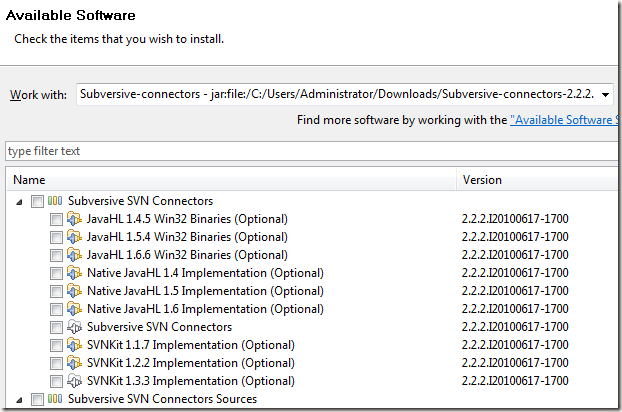This screenshot has height=412, width=622.
Task: Click the SVNKit 1.3.3 Implementation feature icon
Action: click(74, 381)
